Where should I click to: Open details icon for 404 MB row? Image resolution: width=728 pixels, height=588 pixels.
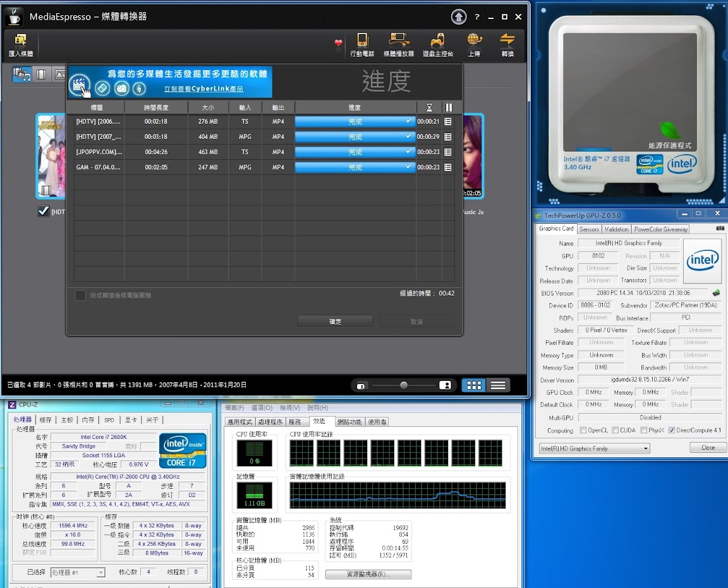coord(448,137)
